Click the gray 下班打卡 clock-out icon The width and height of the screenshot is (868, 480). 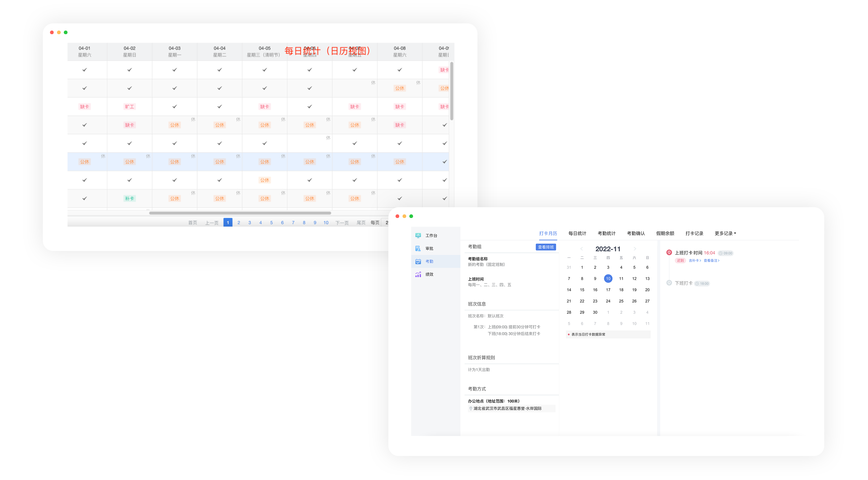[x=669, y=283]
